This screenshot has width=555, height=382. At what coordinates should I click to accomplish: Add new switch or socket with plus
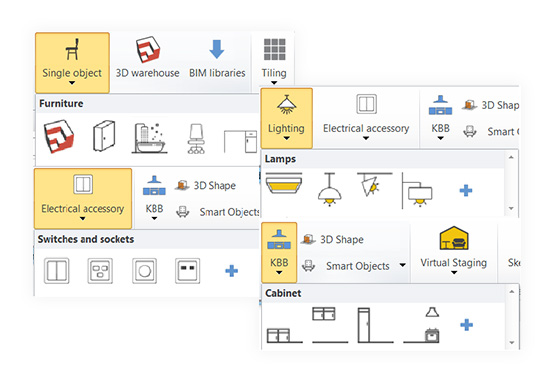point(231,271)
